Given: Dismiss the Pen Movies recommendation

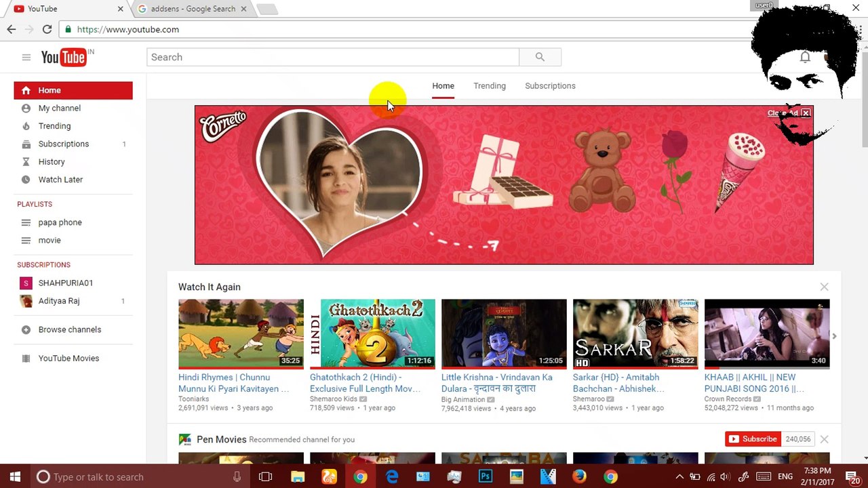Looking at the screenshot, I should [824, 439].
